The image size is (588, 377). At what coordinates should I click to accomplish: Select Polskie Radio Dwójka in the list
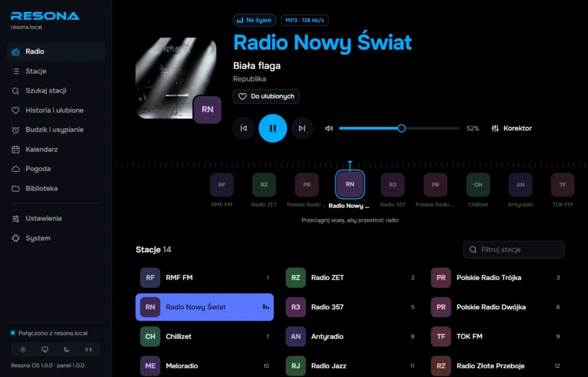pos(496,307)
